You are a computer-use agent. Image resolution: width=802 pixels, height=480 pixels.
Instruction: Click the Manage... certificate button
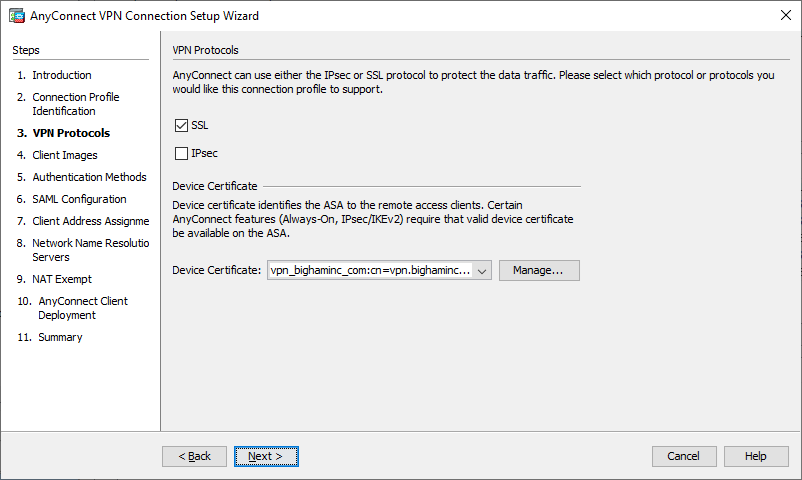539,270
